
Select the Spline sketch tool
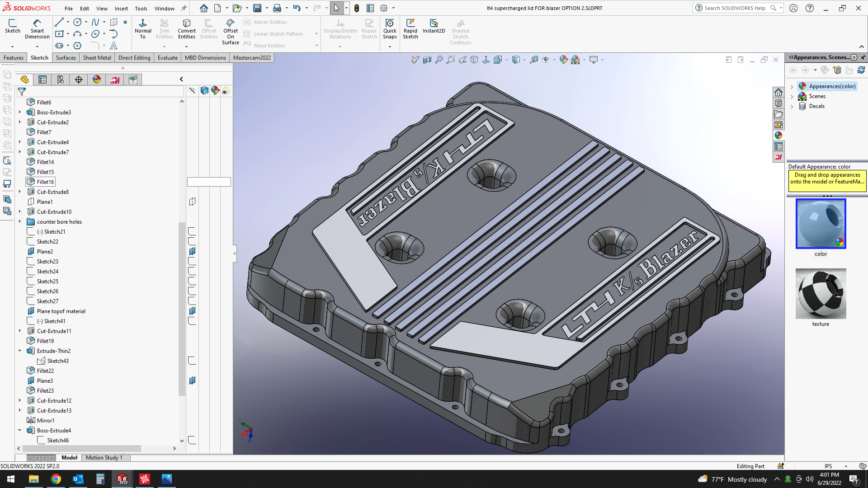pyautogui.click(x=95, y=22)
